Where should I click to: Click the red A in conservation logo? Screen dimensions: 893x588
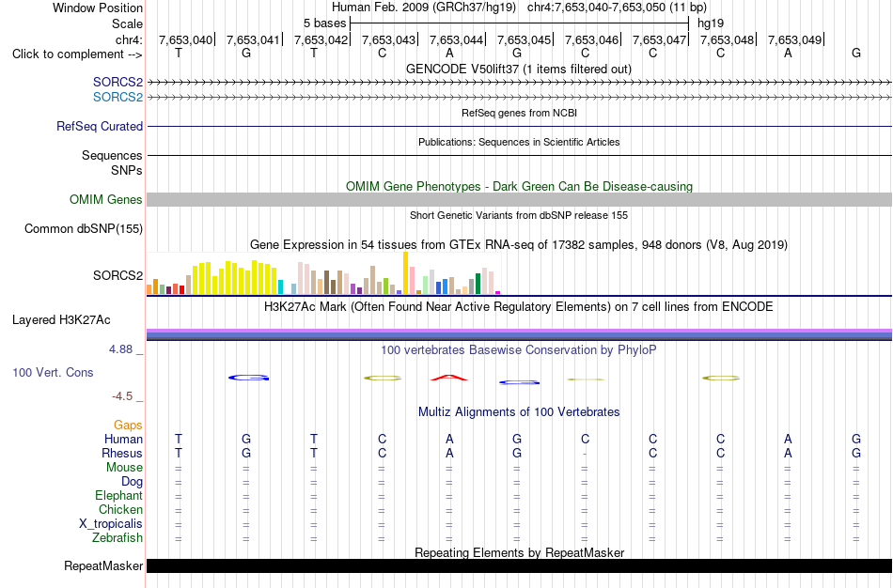pos(449,378)
